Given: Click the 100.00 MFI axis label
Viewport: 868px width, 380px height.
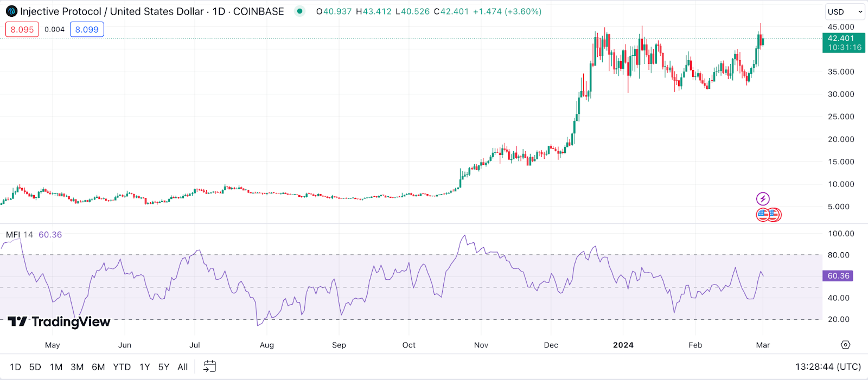Looking at the screenshot, I should (841, 234).
